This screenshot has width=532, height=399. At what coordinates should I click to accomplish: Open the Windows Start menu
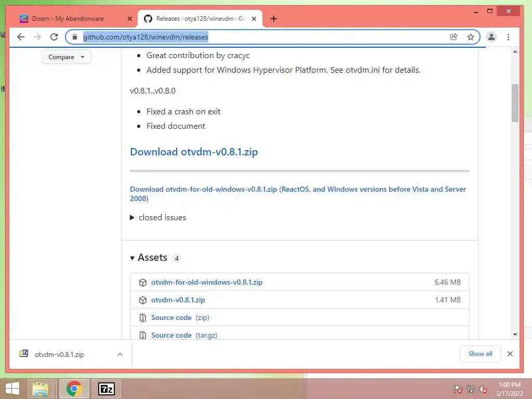(12, 389)
